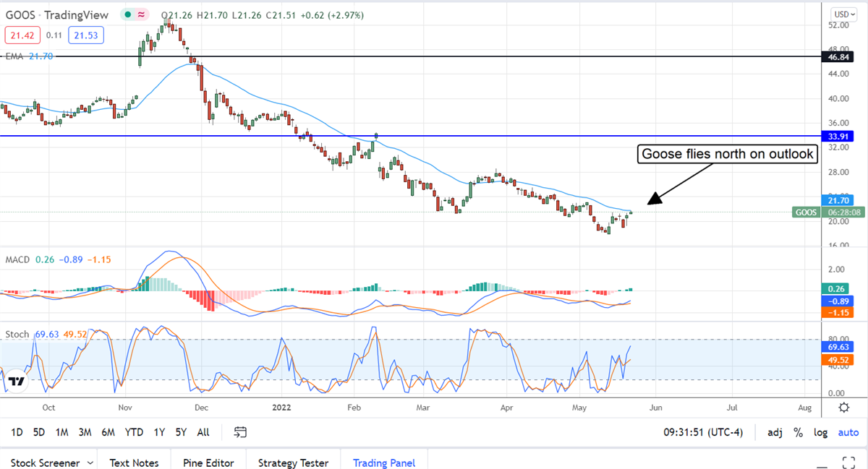Click the green market status dot
868x469 pixels.
127,14
